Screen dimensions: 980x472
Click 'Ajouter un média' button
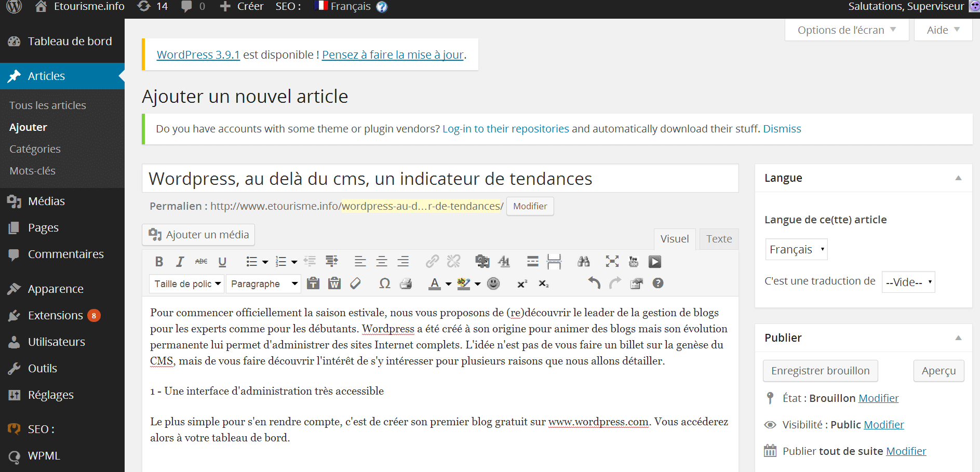198,235
